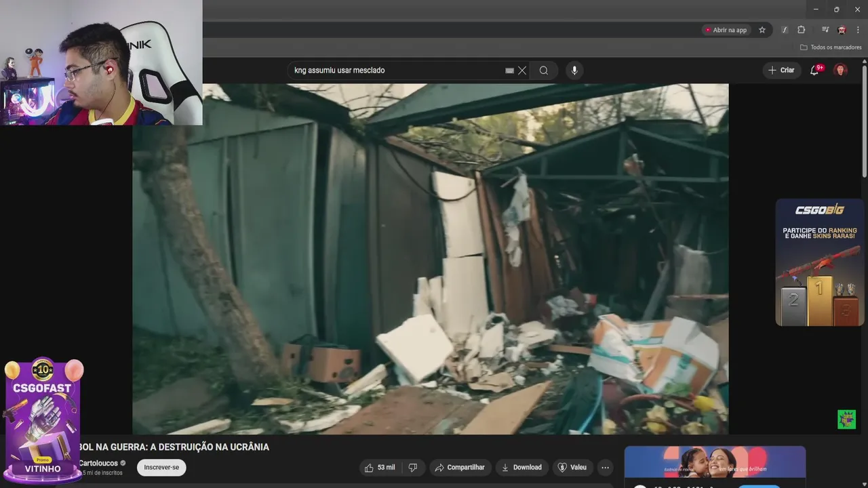This screenshot has width=868, height=488.
Task: Click the search magnifier button
Action: coord(544,70)
